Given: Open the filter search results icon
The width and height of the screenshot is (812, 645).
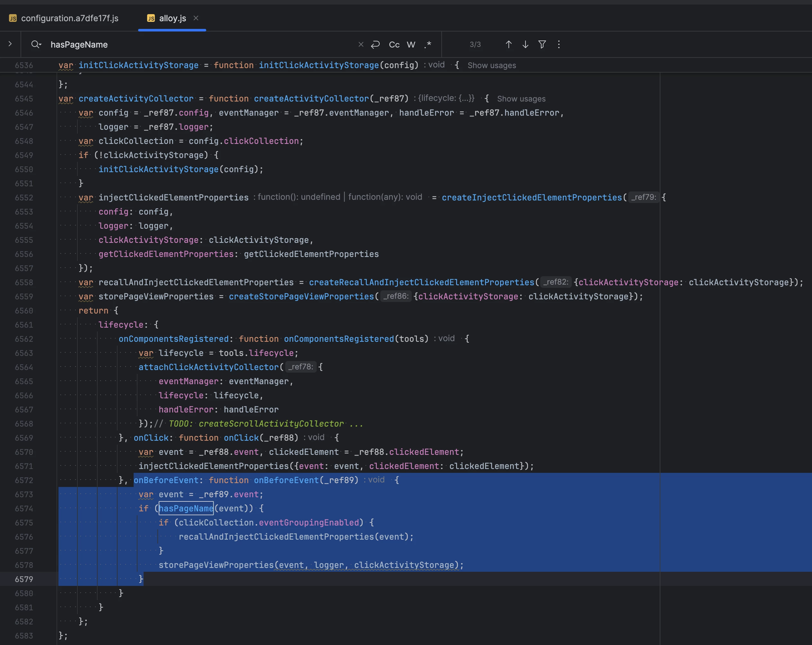Looking at the screenshot, I should click(x=542, y=44).
